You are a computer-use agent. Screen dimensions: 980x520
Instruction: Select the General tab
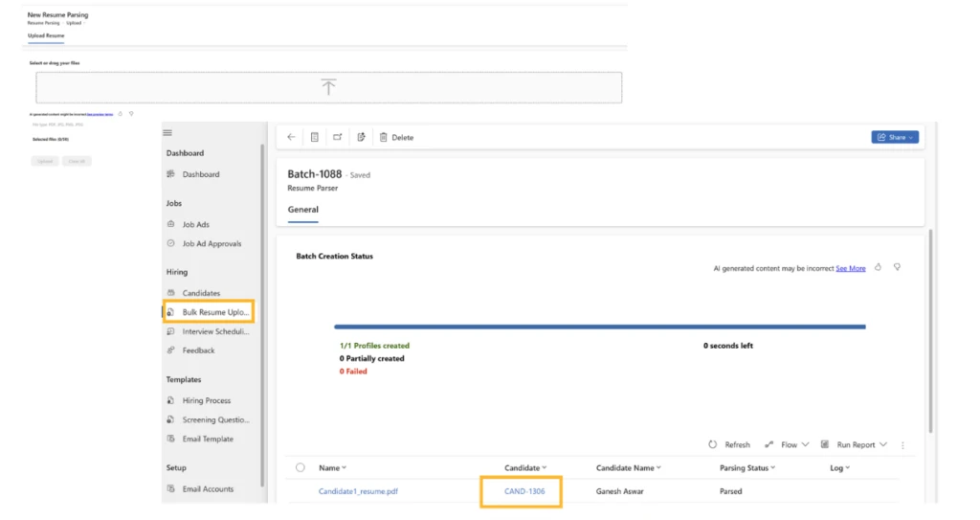tap(302, 210)
